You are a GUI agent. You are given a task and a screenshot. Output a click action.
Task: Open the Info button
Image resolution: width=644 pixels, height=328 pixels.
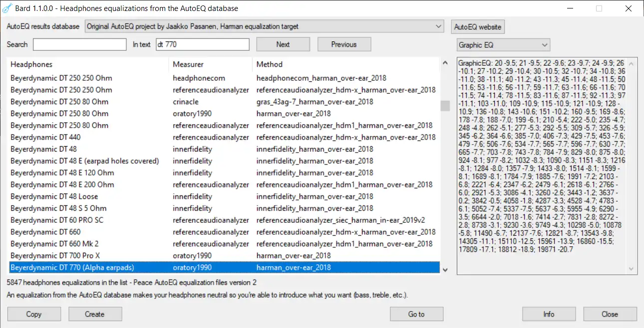pyautogui.click(x=549, y=314)
